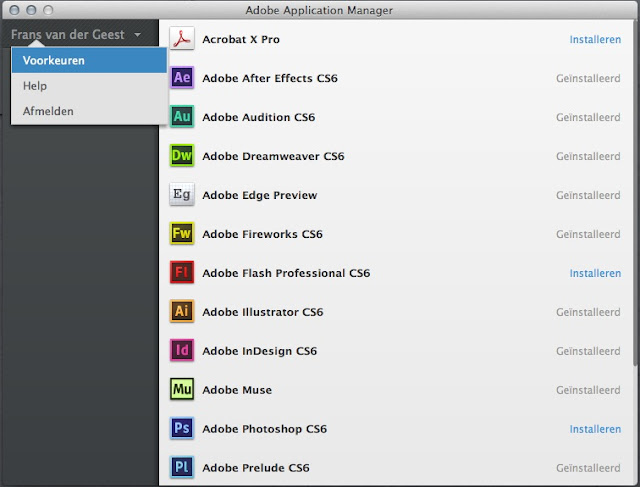Screen dimensions: 640x487
Task: Select the Adobe Flash Professional CS6 name
Action: click(x=286, y=273)
